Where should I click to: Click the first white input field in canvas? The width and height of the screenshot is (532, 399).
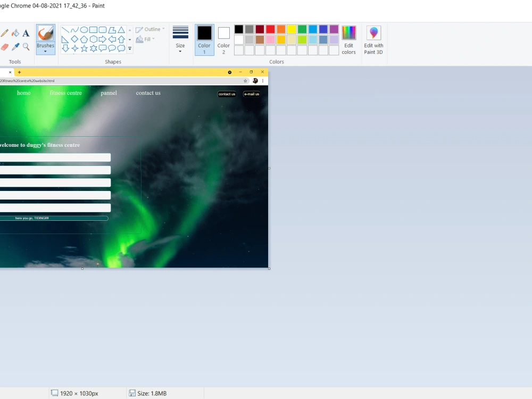[x=55, y=157]
